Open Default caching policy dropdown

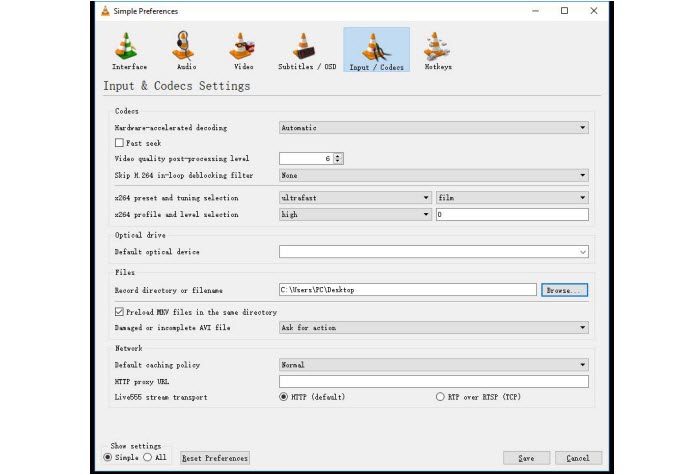click(433, 365)
